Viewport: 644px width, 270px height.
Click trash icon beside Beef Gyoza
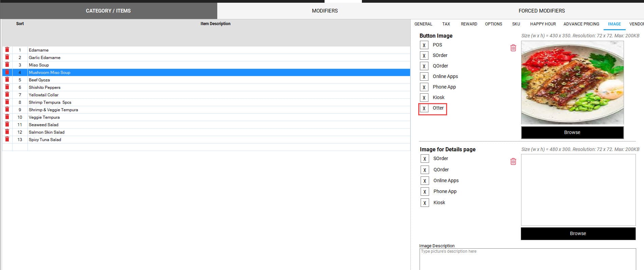[x=7, y=80]
